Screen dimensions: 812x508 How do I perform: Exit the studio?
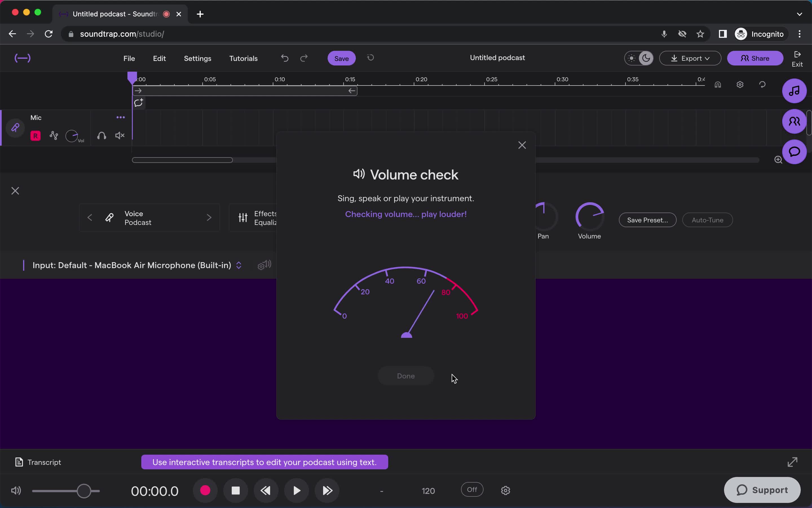coord(797,59)
